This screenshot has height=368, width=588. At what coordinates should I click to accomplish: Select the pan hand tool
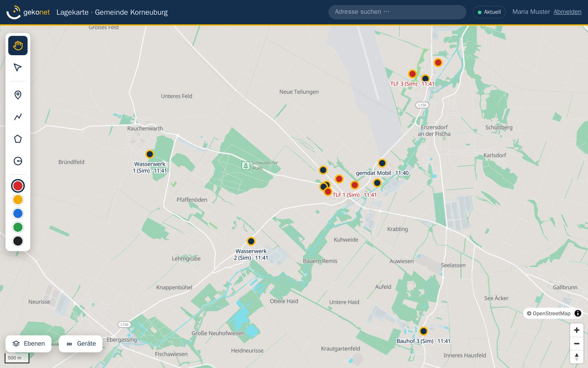(x=18, y=46)
